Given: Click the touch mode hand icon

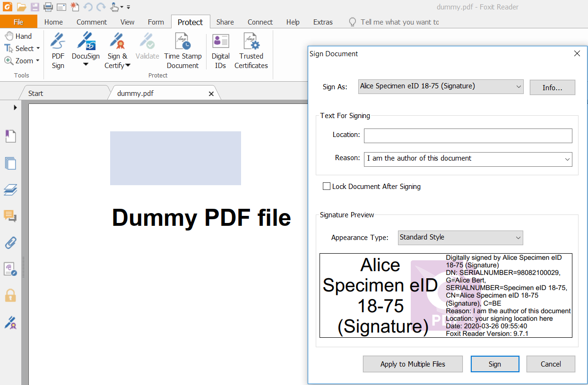Looking at the screenshot, I should click(x=114, y=7).
